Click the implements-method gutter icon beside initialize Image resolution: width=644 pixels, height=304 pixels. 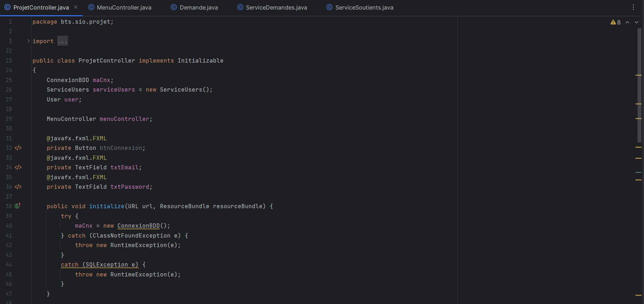[x=17, y=206]
